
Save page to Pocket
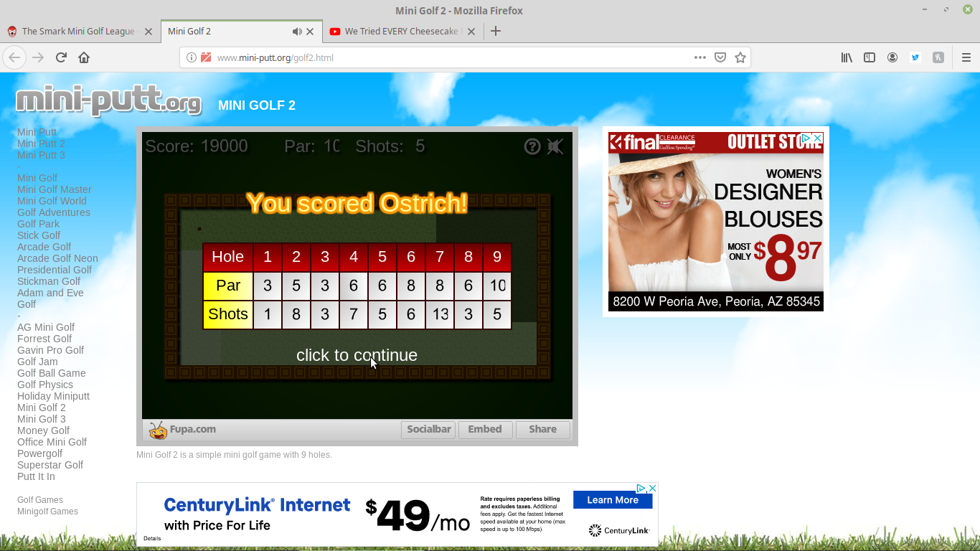click(720, 57)
